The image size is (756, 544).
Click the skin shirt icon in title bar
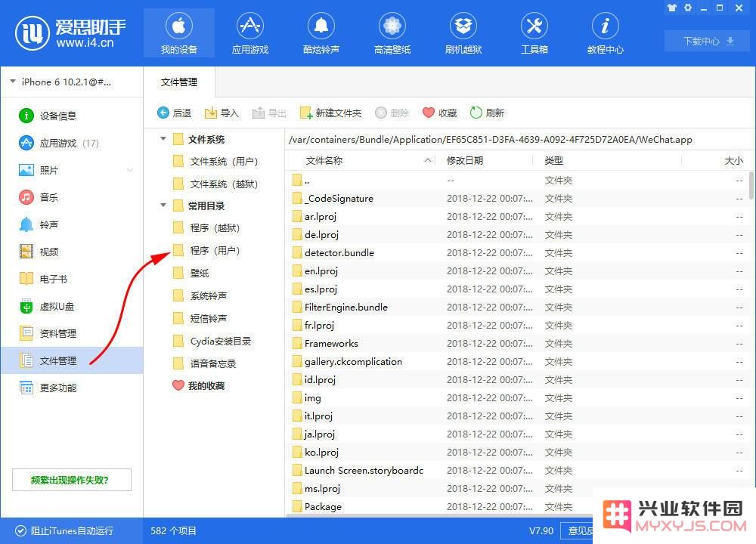click(671, 8)
